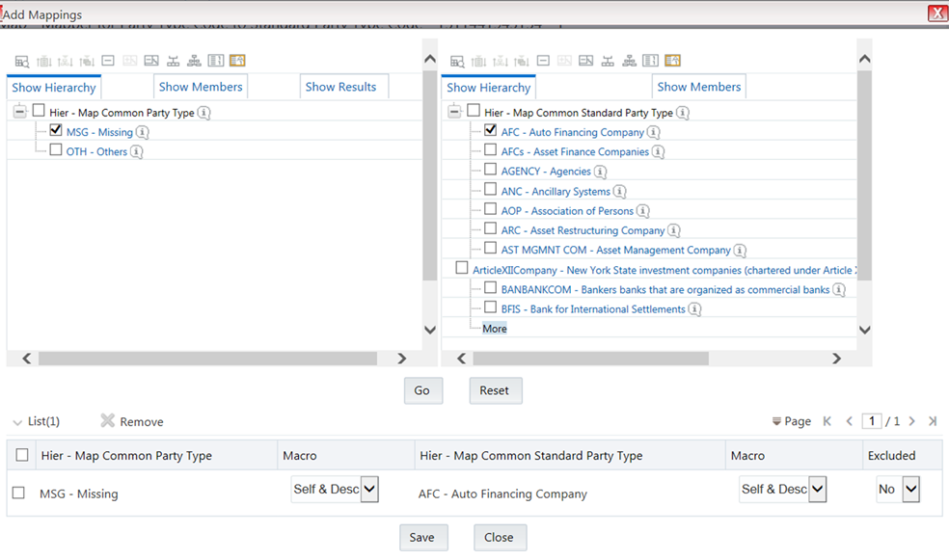This screenshot has width=949, height=560.
Task: Click info icon next to AOP - Association of Persons
Action: (642, 211)
